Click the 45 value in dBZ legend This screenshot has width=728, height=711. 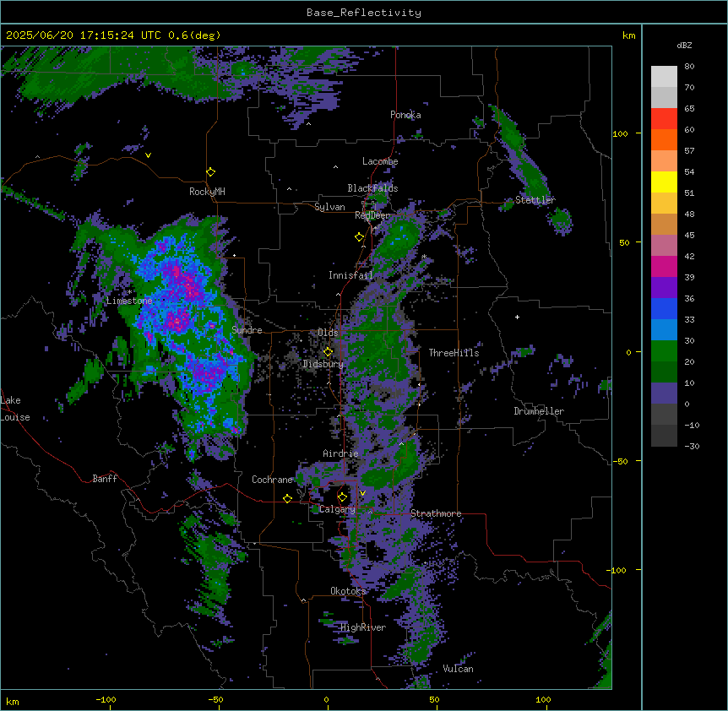[x=689, y=236]
